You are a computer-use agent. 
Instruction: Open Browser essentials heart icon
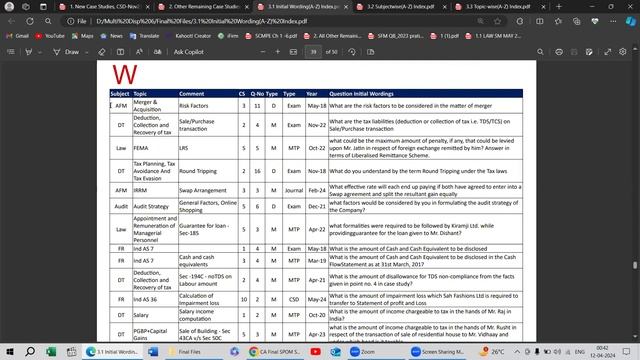click(595, 21)
